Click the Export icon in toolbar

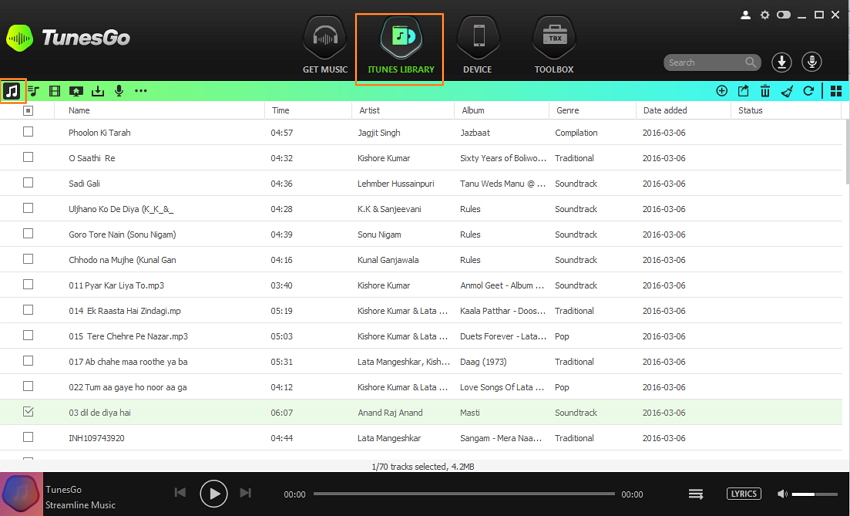[743, 91]
